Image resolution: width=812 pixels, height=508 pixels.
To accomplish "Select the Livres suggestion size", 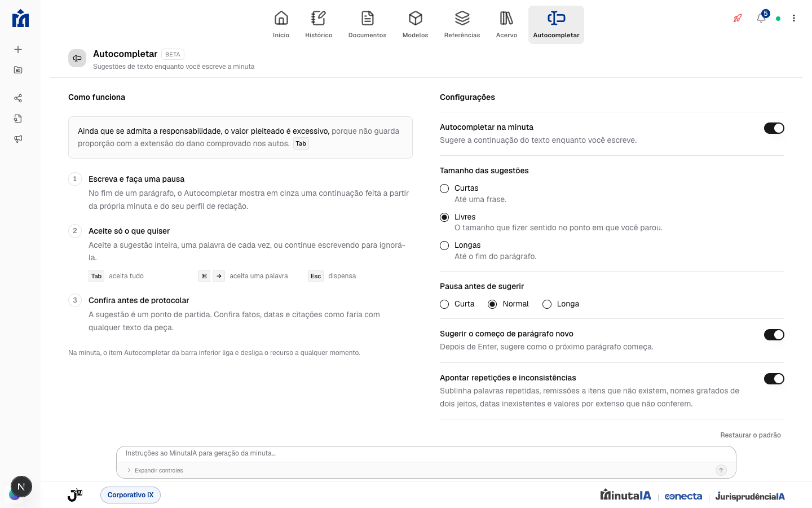I will point(444,217).
